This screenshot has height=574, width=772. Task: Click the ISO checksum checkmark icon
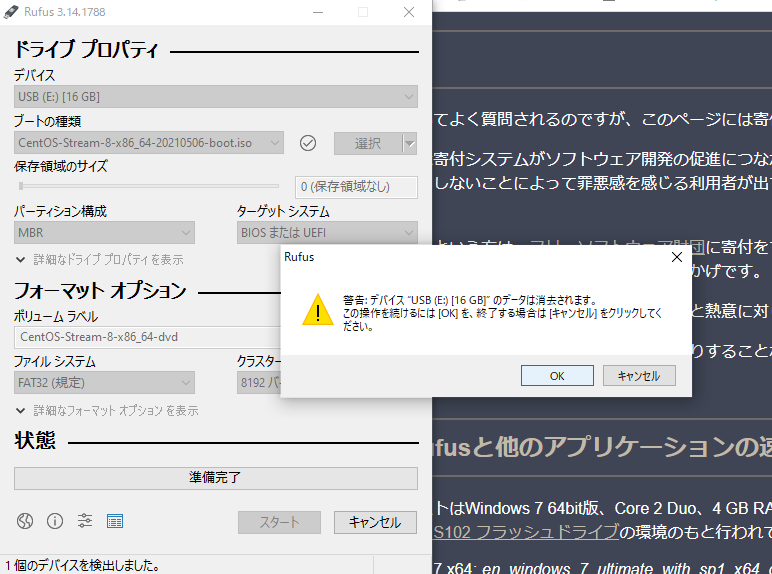pos(308,143)
